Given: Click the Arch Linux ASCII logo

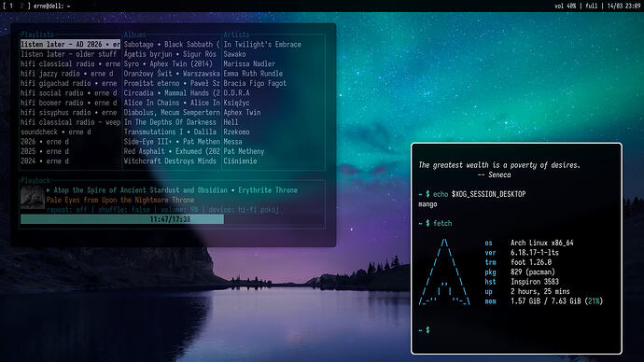Looking at the screenshot, I should pyautogui.click(x=444, y=272).
